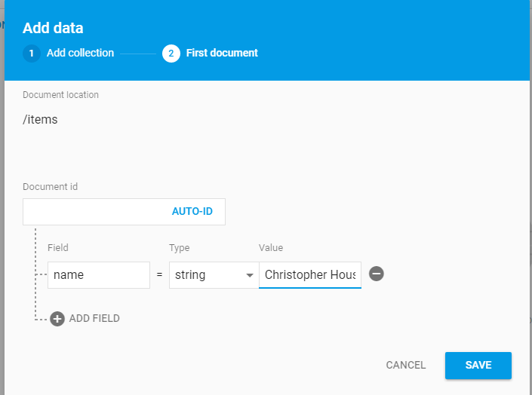Click the Add data heading
532x395 pixels.
tap(53, 28)
